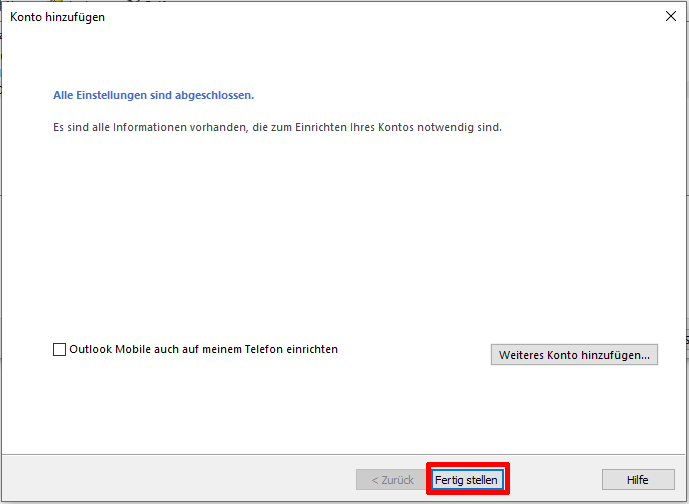689x504 pixels.
Task: Click grey footer area left of '< Zurück'
Action: pos(180,480)
